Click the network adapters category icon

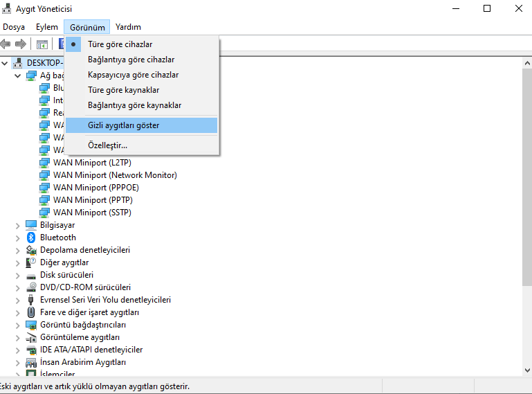(x=31, y=75)
